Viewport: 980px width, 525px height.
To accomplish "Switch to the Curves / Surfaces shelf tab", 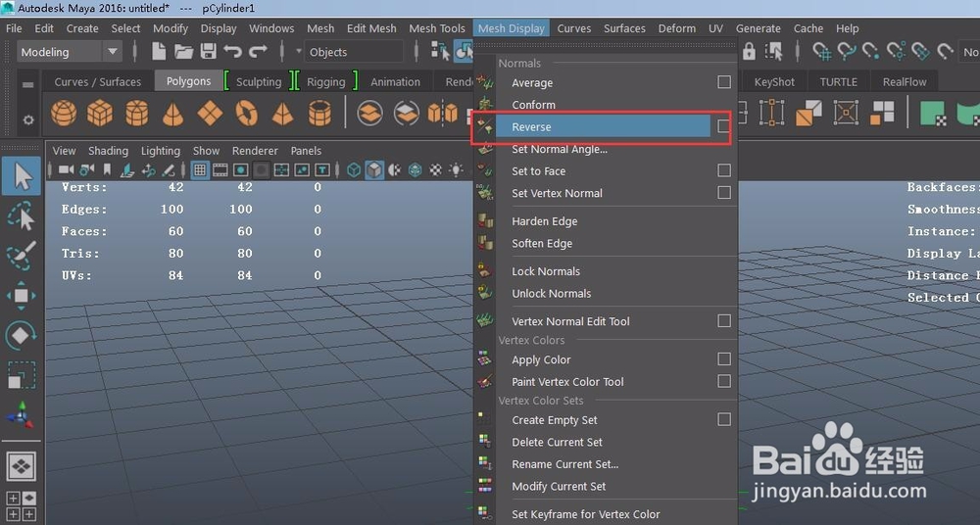I will pos(97,82).
